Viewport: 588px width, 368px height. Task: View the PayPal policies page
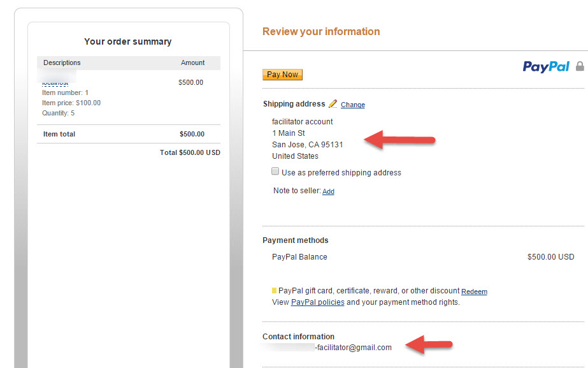(317, 302)
